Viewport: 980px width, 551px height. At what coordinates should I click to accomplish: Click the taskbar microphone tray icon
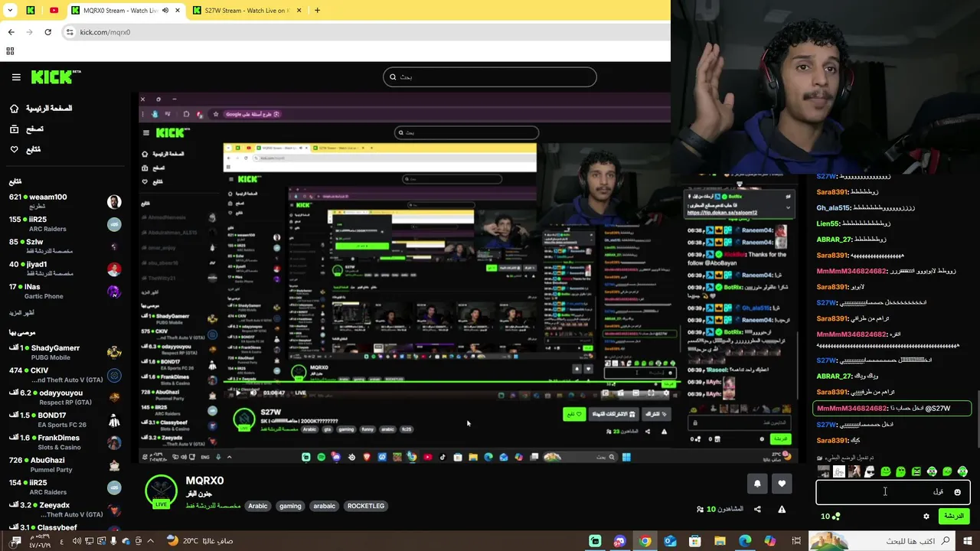113,541
